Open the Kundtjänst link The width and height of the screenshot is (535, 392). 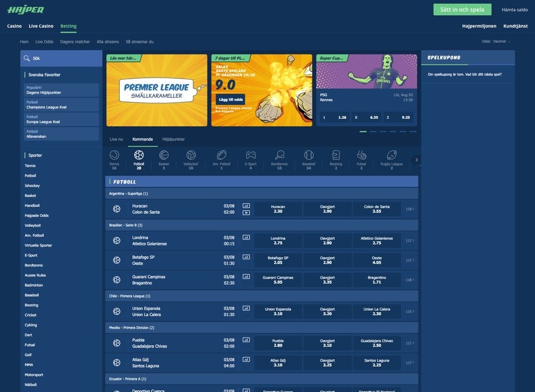pyautogui.click(x=516, y=26)
